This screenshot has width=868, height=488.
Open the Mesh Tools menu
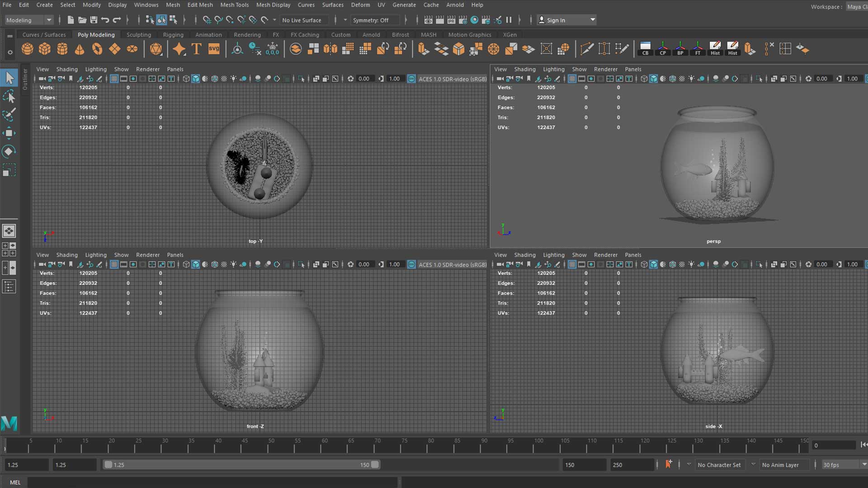coord(234,5)
